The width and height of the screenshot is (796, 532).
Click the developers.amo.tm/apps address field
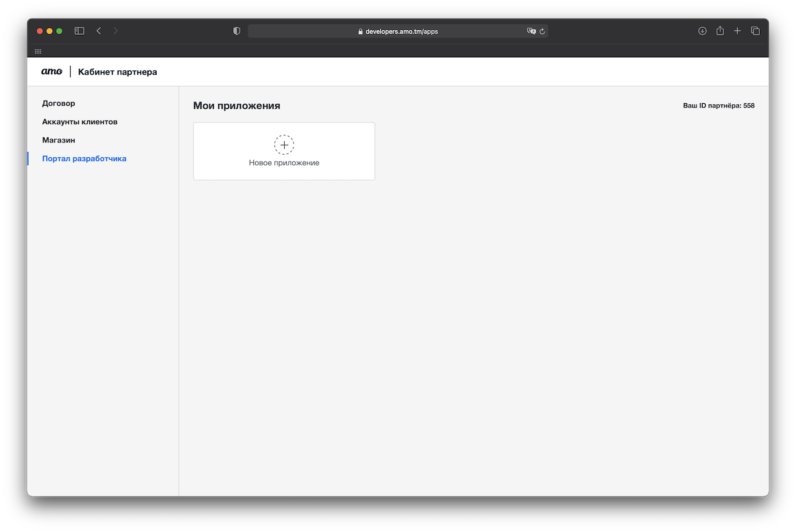(398, 31)
